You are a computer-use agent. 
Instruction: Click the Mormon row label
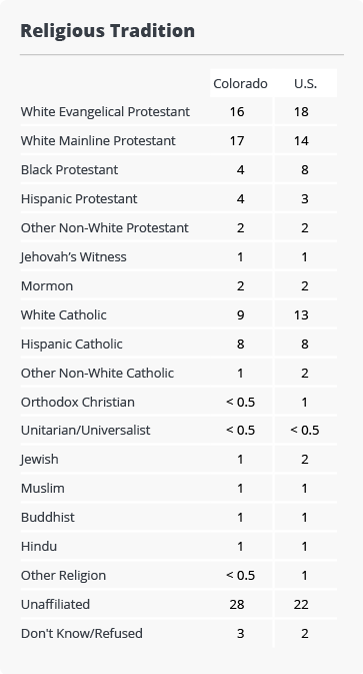pyautogui.click(x=47, y=286)
